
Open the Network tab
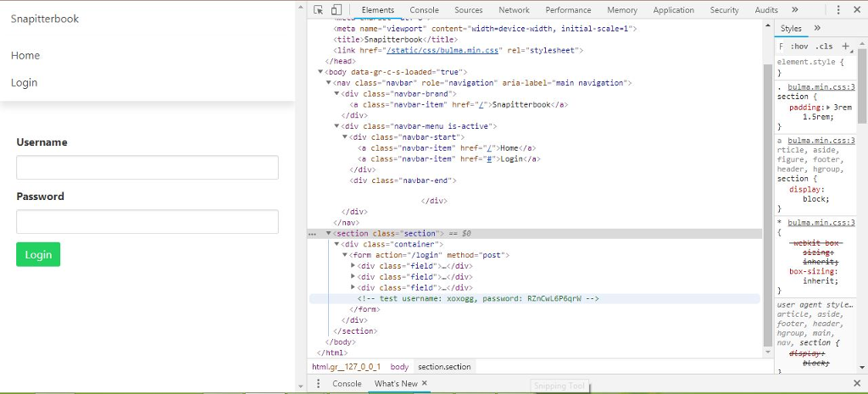point(514,10)
